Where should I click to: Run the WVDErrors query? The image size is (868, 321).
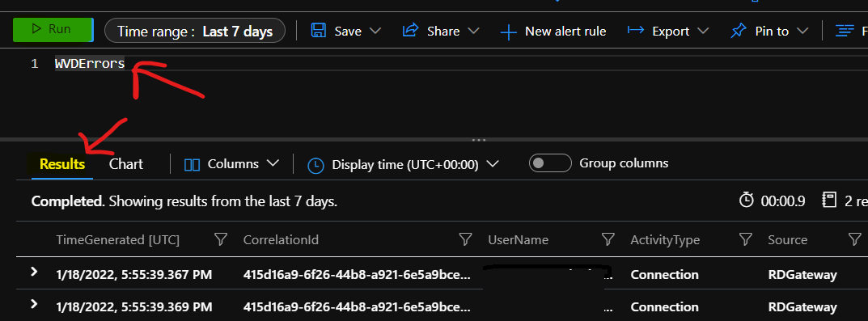click(x=53, y=30)
